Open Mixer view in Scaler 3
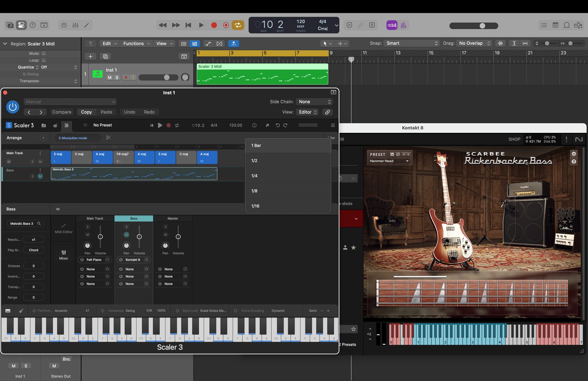Viewport: 588px width, 381px height. [x=64, y=255]
